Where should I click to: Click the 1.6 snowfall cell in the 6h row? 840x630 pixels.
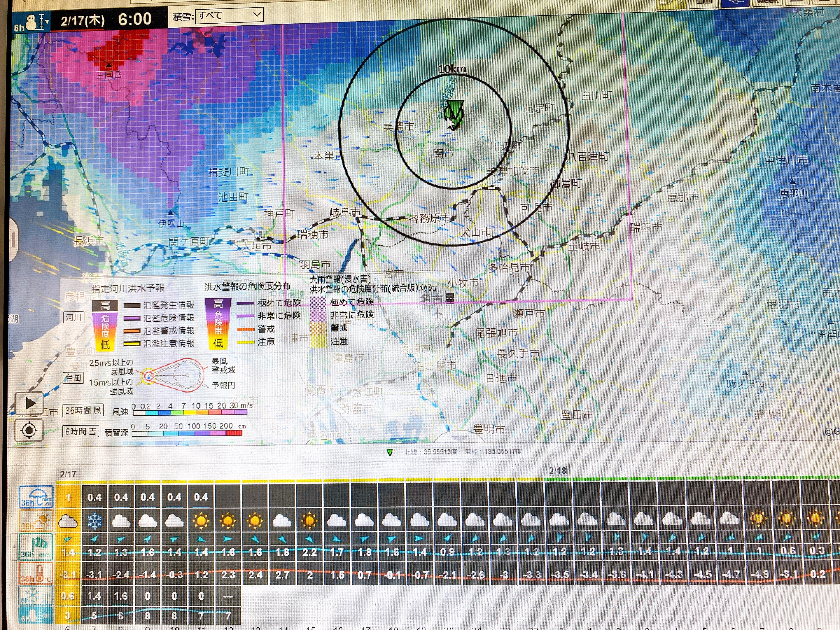coord(121,596)
